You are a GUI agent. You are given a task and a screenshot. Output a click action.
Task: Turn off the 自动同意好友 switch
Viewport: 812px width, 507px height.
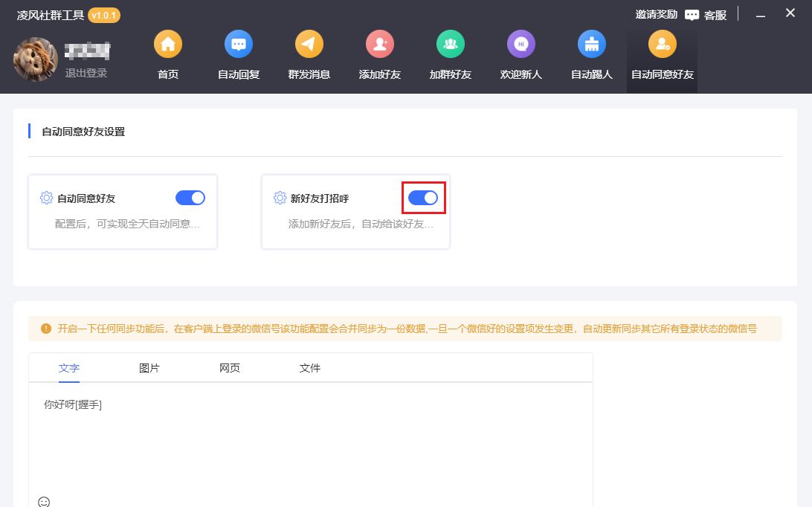click(190, 198)
